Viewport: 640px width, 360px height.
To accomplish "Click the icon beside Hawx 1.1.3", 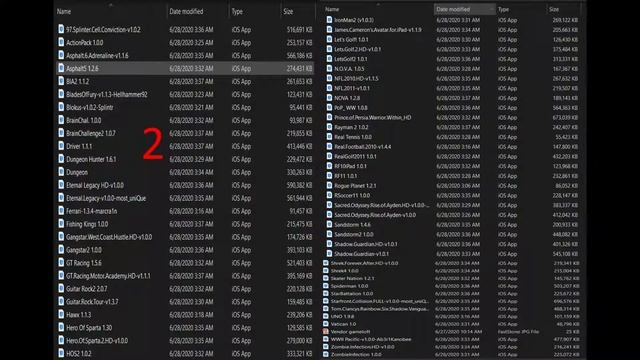I will (61, 314).
